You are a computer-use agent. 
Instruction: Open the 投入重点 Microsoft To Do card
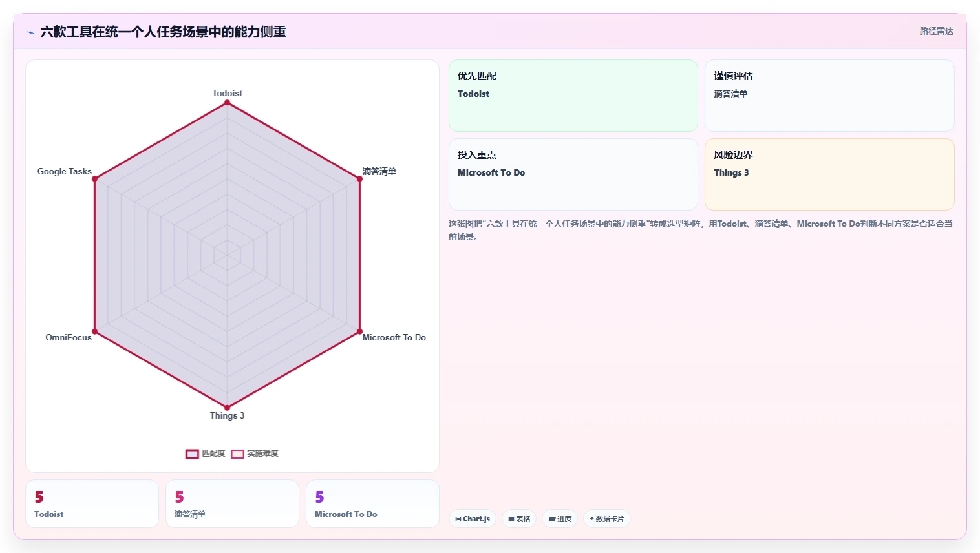click(573, 174)
